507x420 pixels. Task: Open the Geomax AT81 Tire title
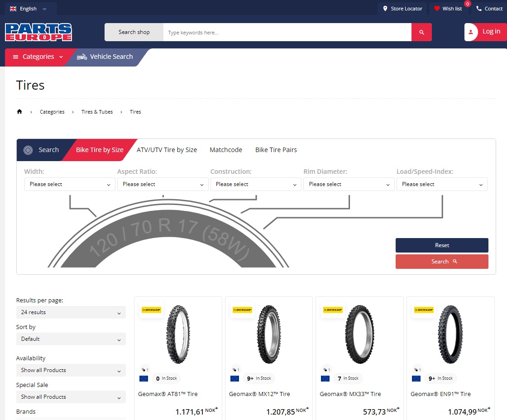[168, 394]
